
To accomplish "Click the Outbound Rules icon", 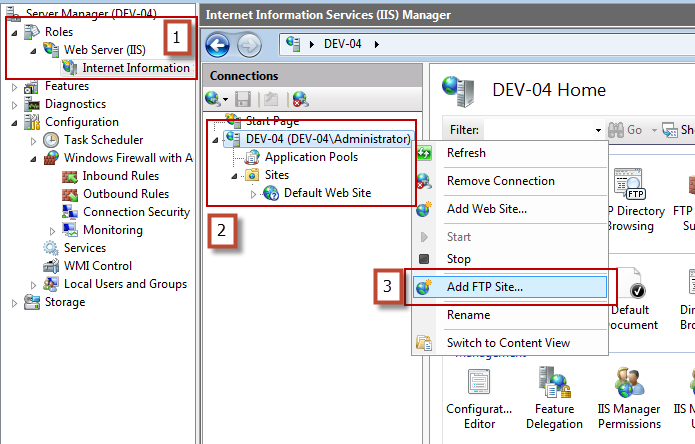I will [70, 194].
